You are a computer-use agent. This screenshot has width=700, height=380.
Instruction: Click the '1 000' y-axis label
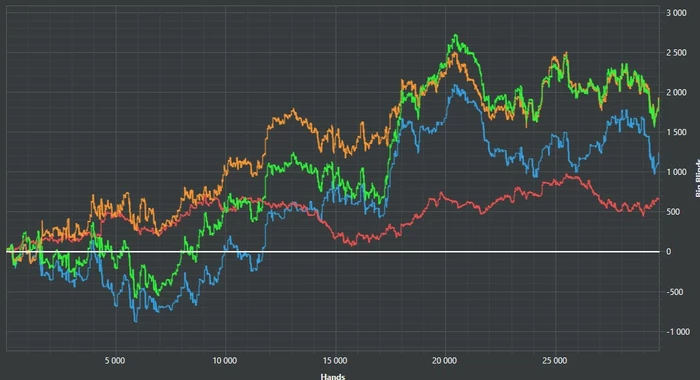(676, 172)
